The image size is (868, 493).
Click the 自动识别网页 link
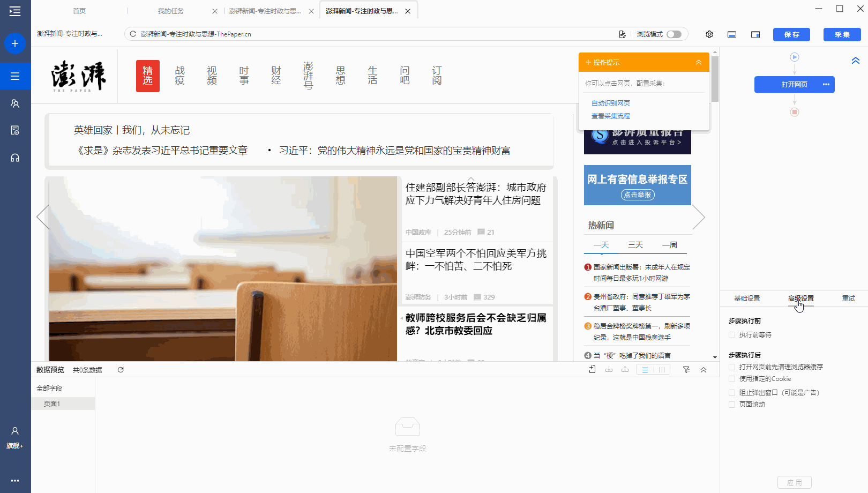coord(611,103)
